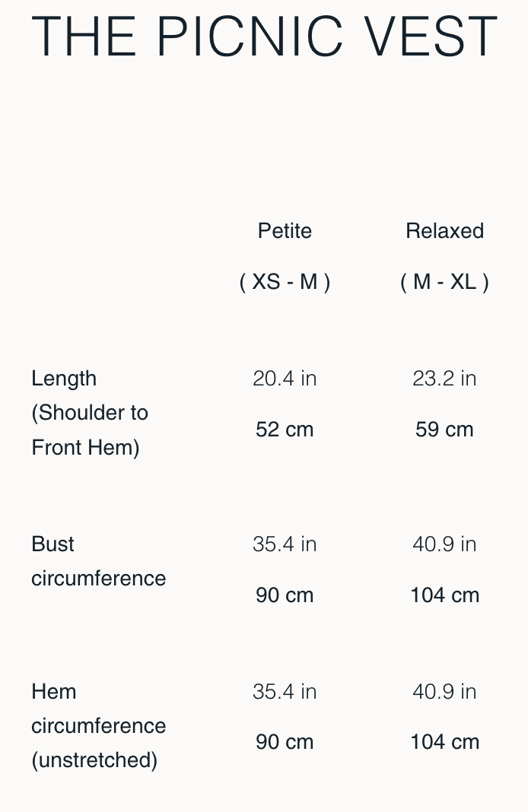The image size is (528, 812).
Task: Click the Petite bust 90 cm value
Action: [285, 595]
